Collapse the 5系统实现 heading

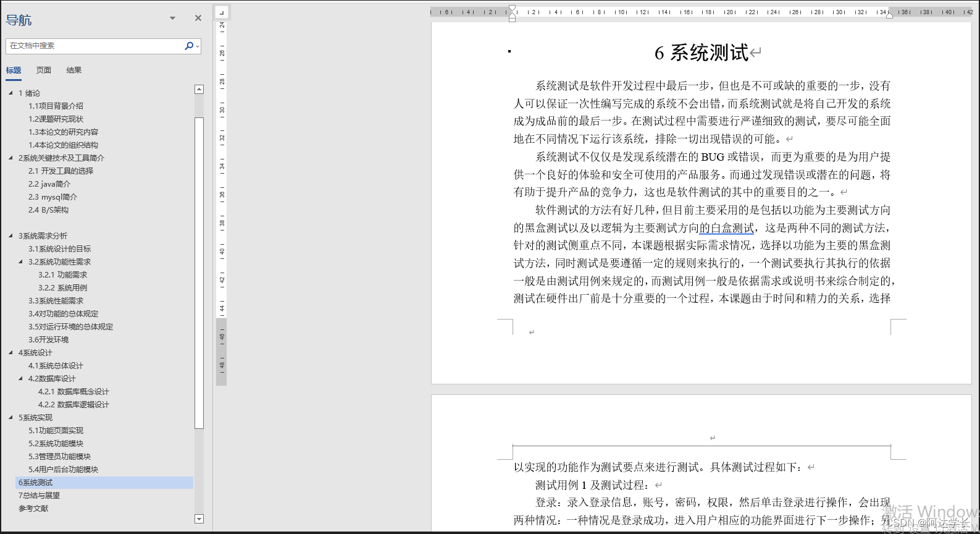click(10, 418)
